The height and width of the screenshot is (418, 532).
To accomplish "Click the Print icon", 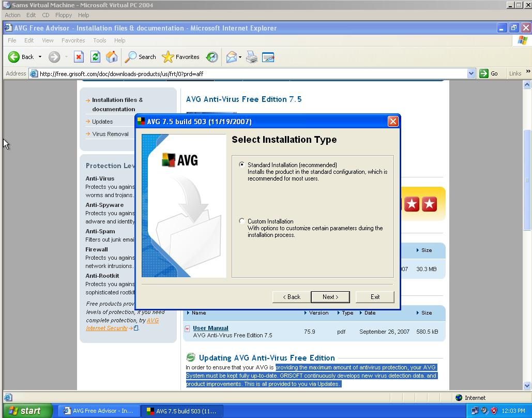I will pos(252,57).
